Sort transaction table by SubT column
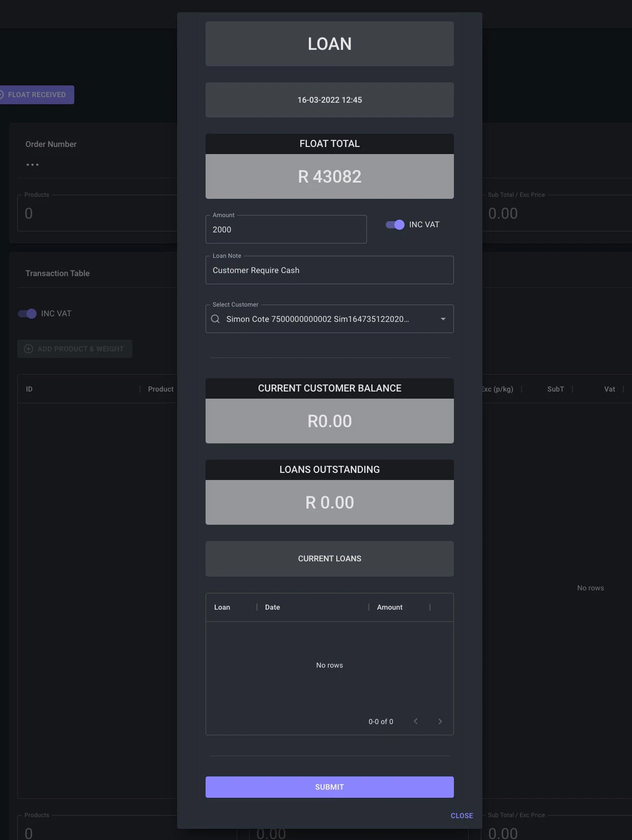The height and width of the screenshot is (840, 632). pyautogui.click(x=555, y=389)
